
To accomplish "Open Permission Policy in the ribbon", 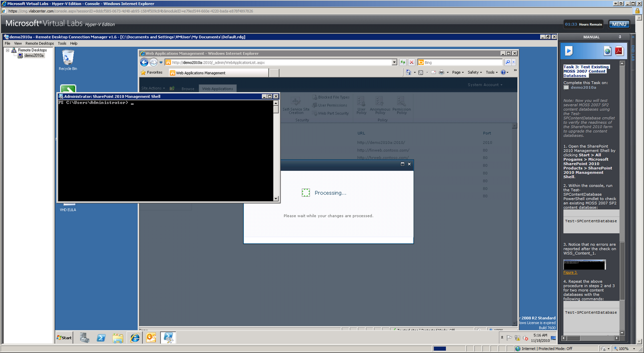I will click(402, 106).
